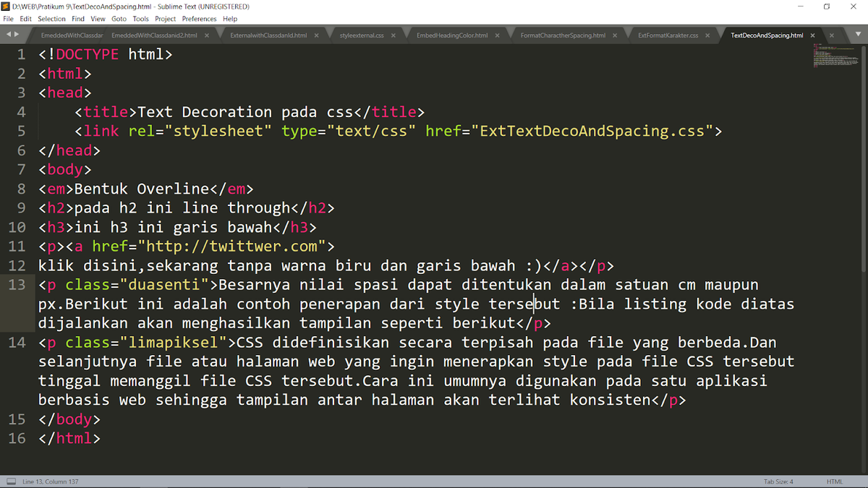
Task: Open the tab list dropdown arrow
Action: pyautogui.click(x=857, y=35)
